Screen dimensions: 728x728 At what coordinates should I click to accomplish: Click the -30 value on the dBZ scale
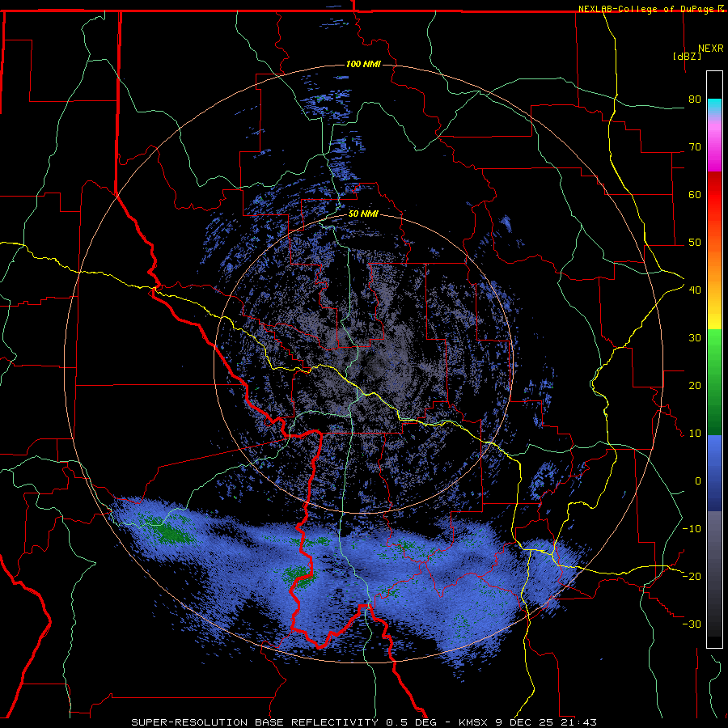[x=692, y=624]
